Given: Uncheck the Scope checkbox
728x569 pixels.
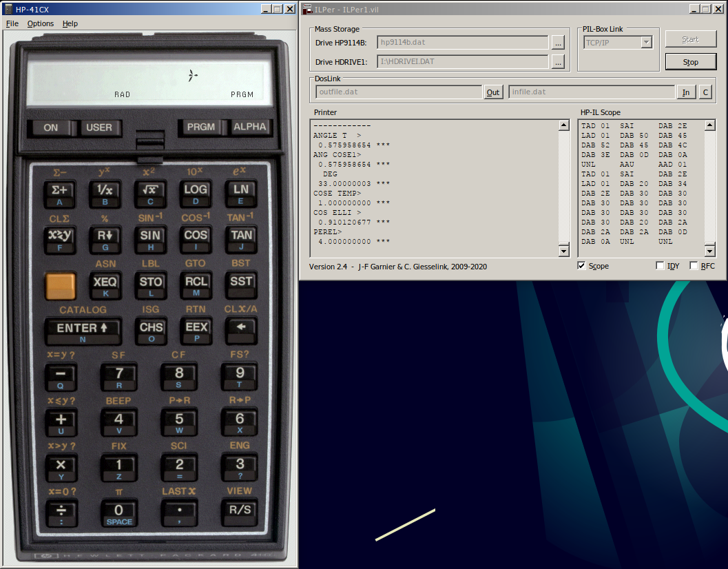Looking at the screenshot, I should (582, 266).
